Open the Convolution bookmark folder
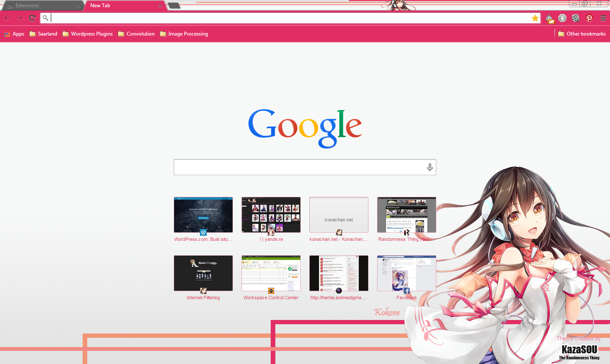 click(136, 34)
